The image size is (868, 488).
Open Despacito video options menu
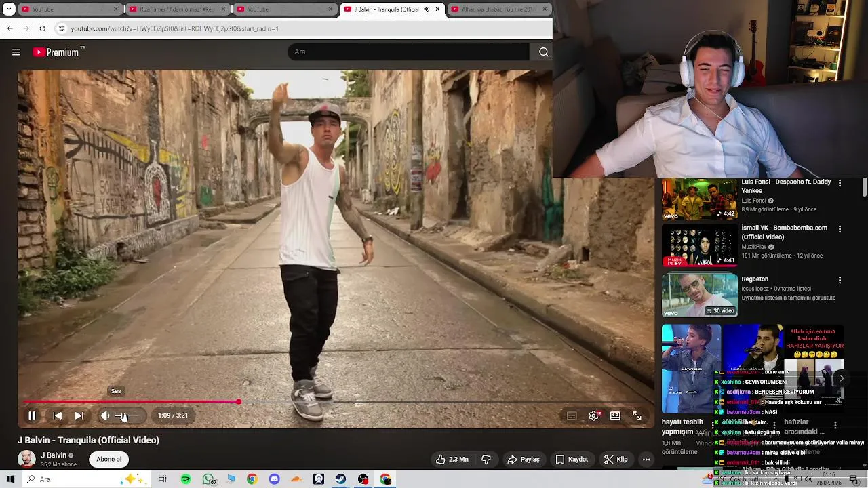(840, 183)
